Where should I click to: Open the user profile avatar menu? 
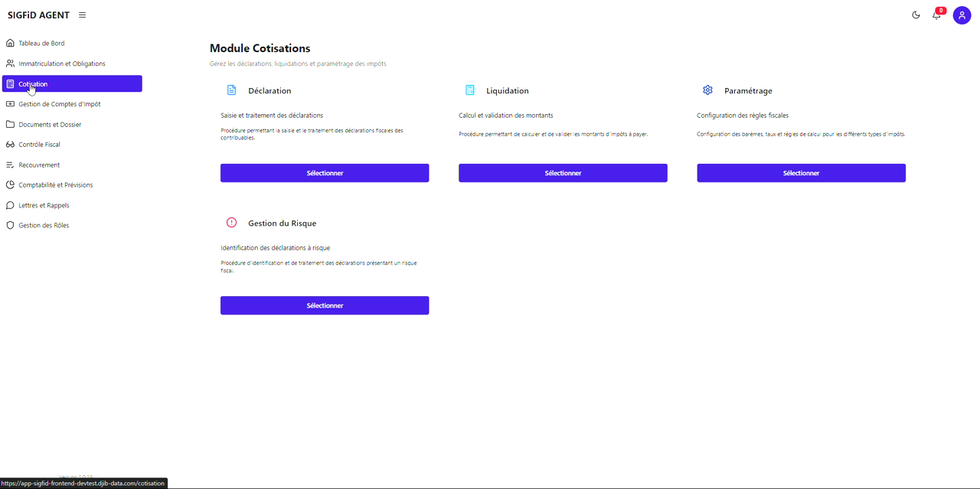(962, 15)
